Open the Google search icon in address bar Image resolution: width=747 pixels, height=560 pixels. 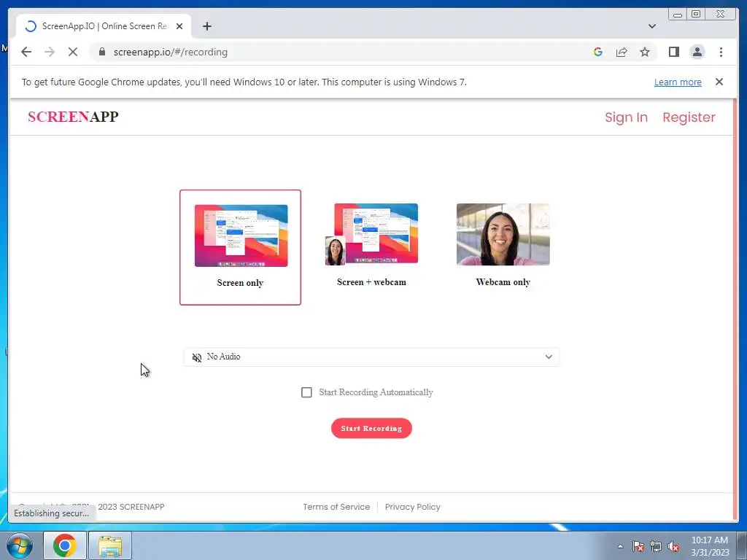pos(598,52)
